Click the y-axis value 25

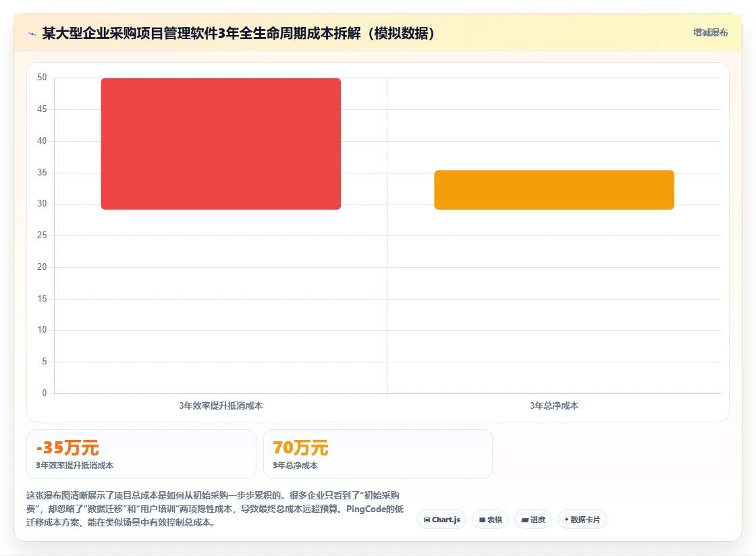pyautogui.click(x=42, y=235)
